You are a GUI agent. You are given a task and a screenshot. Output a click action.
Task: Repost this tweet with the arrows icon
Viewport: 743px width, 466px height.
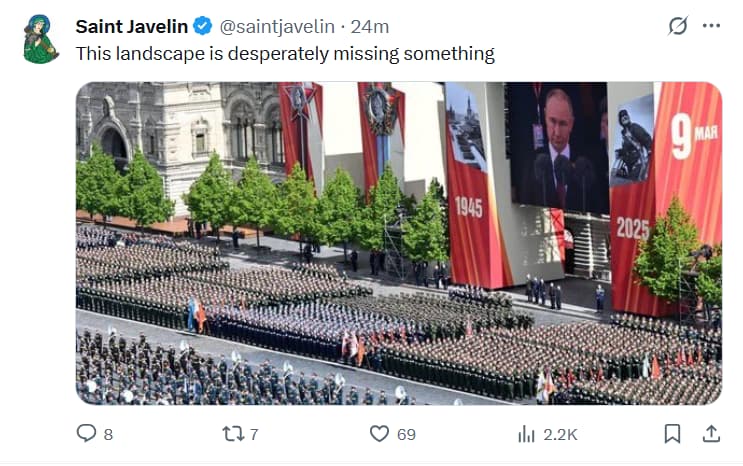pos(233,433)
